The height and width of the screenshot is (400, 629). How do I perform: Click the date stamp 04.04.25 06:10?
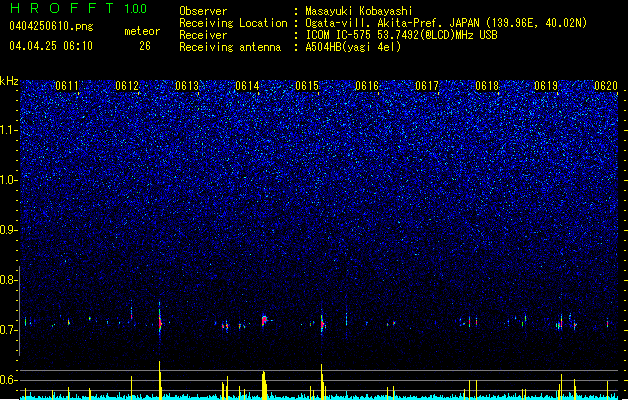(51, 46)
